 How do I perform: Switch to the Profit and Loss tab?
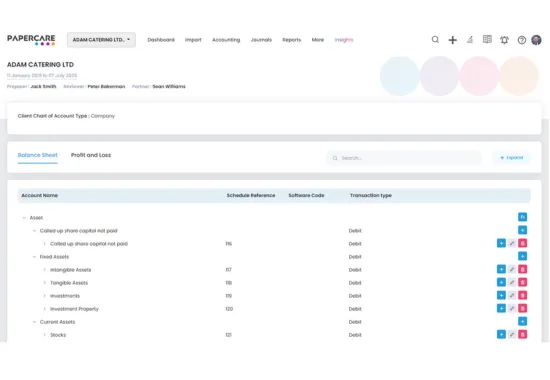click(x=91, y=155)
